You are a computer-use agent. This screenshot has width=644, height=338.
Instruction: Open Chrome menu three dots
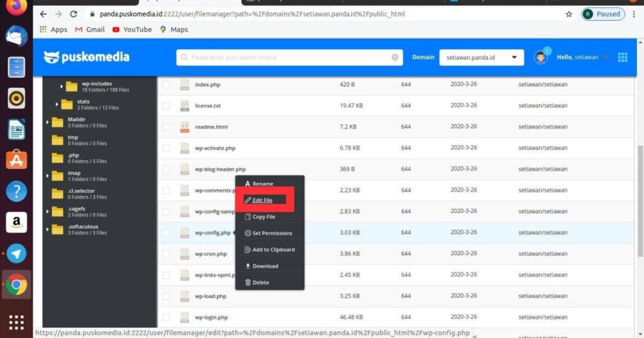[634, 14]
